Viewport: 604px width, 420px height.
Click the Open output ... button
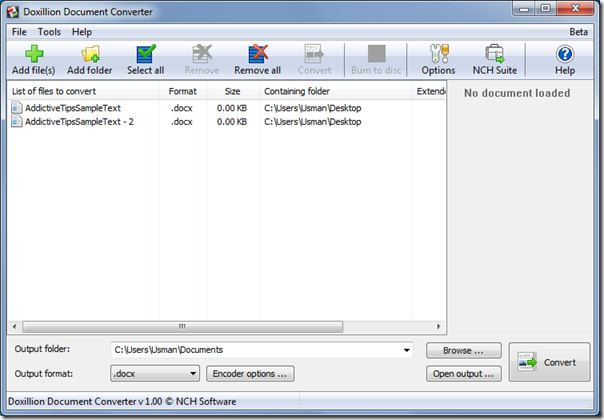point(464,374)
